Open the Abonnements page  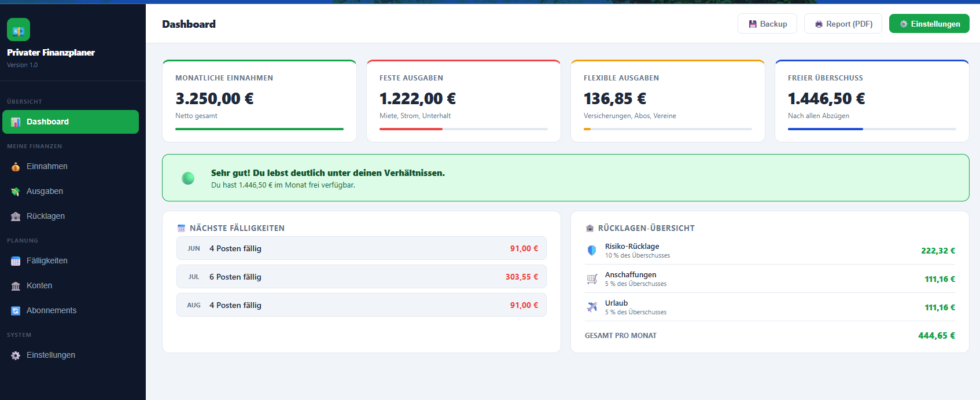coord(71,310)
